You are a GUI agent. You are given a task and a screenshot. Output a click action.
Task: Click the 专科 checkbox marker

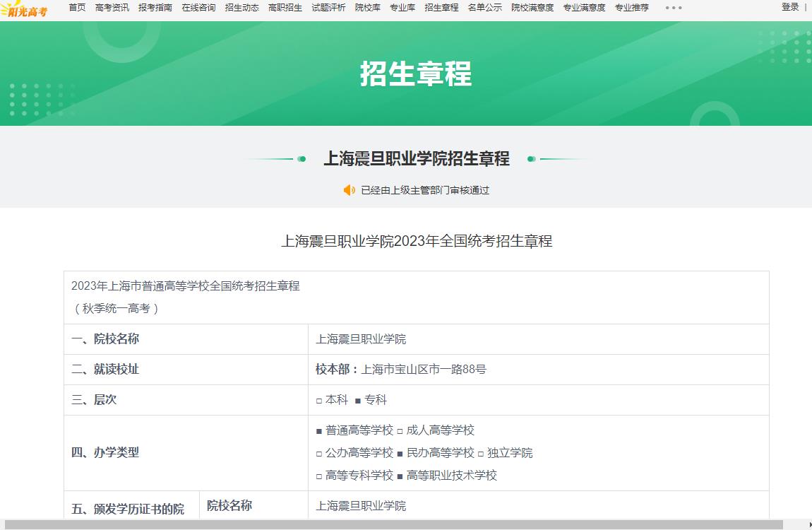tap(358, 401)
